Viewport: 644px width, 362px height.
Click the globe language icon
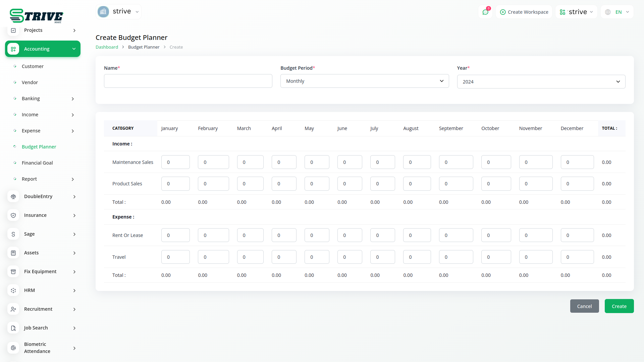(x=608, y=12)
